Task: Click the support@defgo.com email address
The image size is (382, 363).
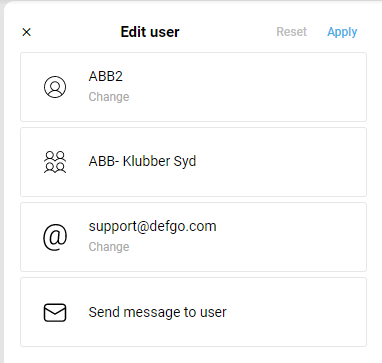Action: click(x=152, y=226)
